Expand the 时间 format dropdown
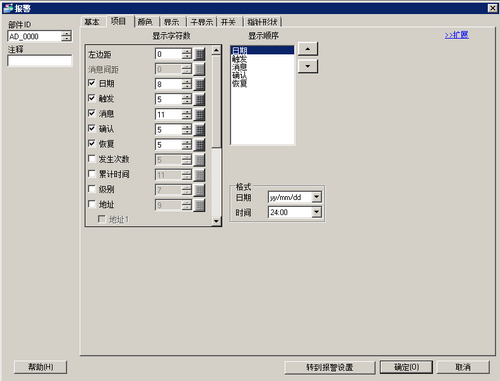The image size is (500, 381). [x=316, y=212]
